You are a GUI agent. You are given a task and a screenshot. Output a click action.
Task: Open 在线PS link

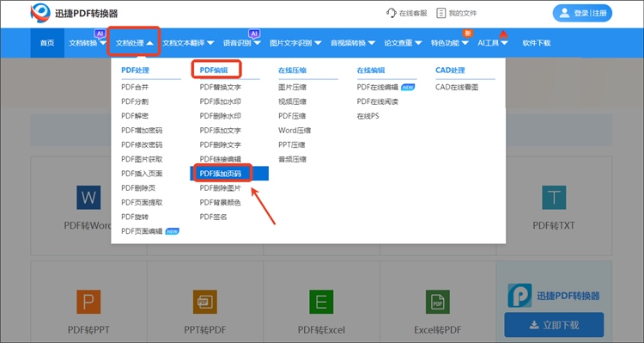coord(368,116)
